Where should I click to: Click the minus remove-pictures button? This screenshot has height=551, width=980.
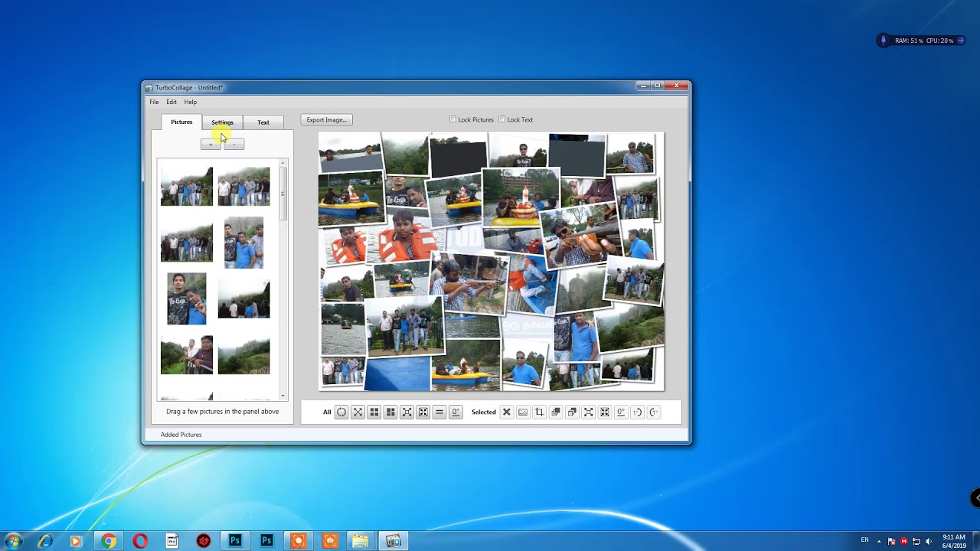pyautogui.click(x=234, y=144)
